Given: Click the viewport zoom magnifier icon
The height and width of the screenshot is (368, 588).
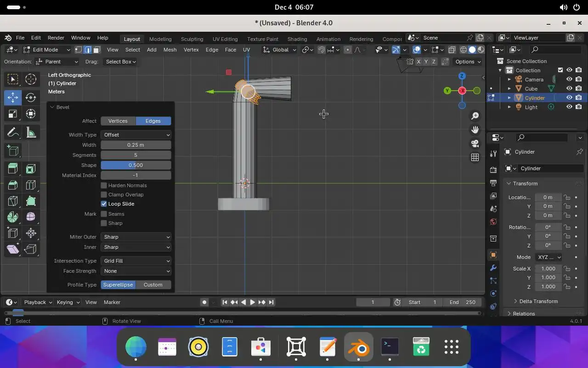Looking at the screenshot, I should point(475,116).
